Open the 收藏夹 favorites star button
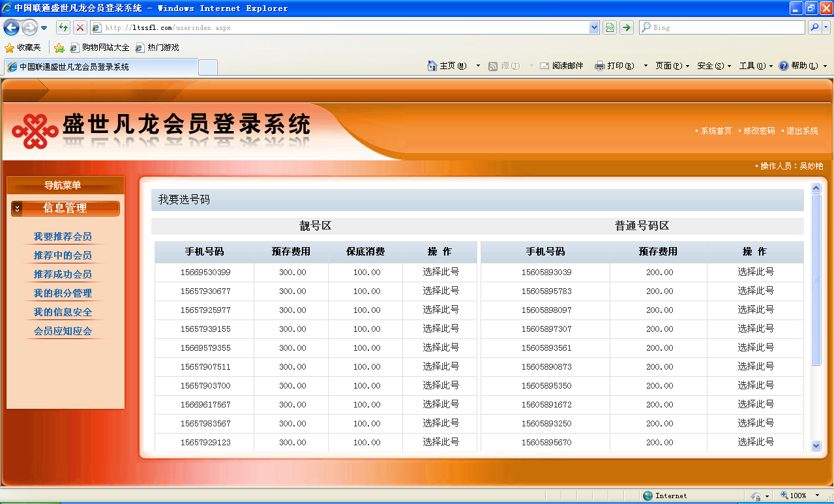834x504 pixels. [23, 48]
